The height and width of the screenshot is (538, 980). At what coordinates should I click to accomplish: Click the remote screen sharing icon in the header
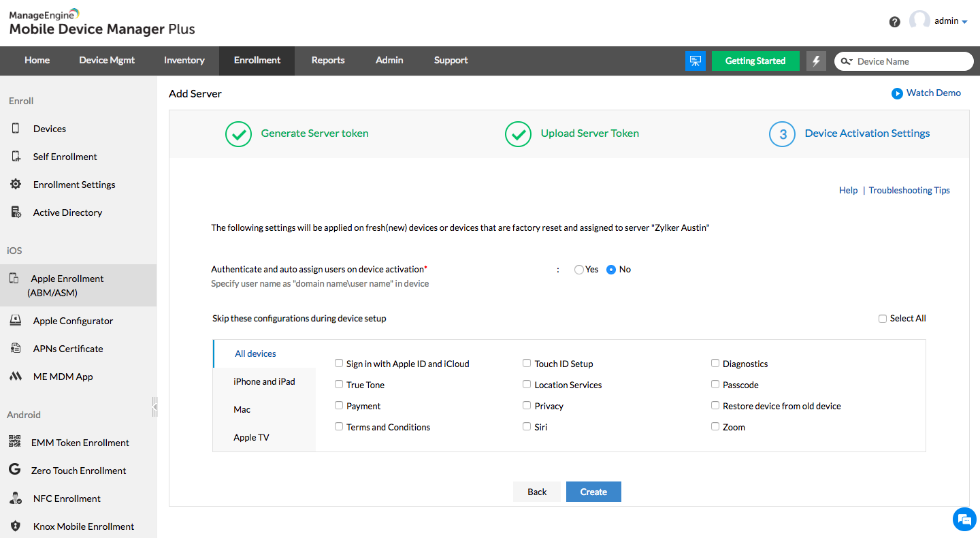pos(696,61)
